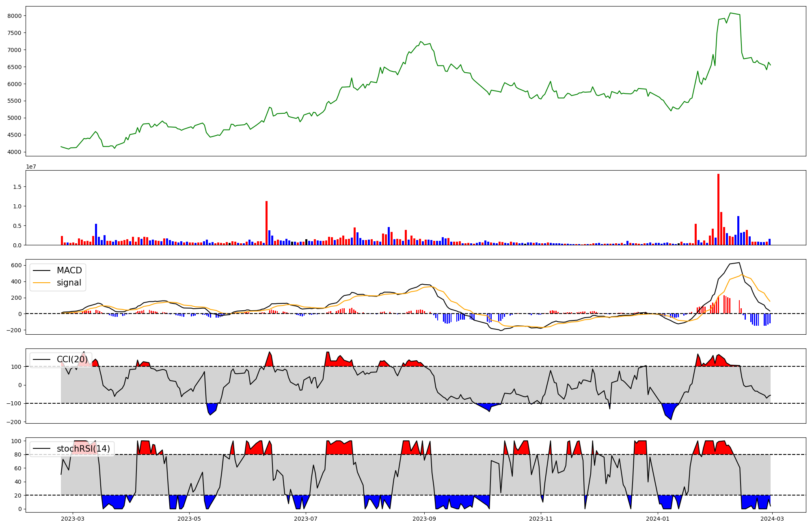This screenshot has height=528, width=812.
Task: Click the 8000 price axis label
Action: click(15, 16)
